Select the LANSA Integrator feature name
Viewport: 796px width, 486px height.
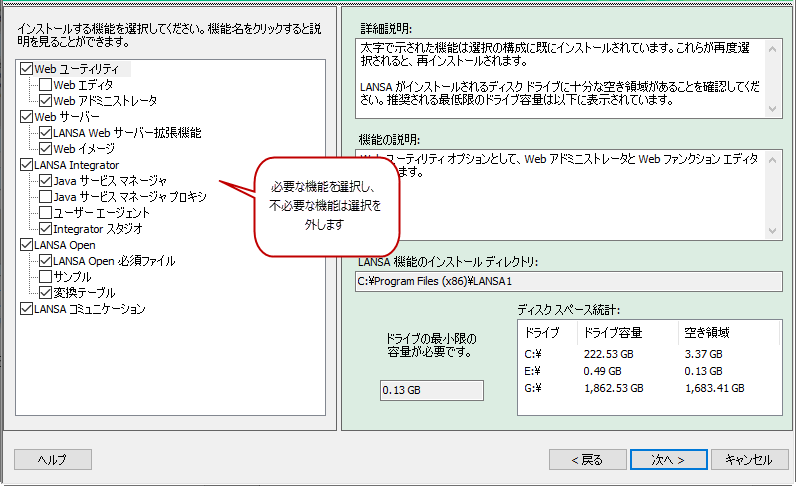(x=77, y=165)
